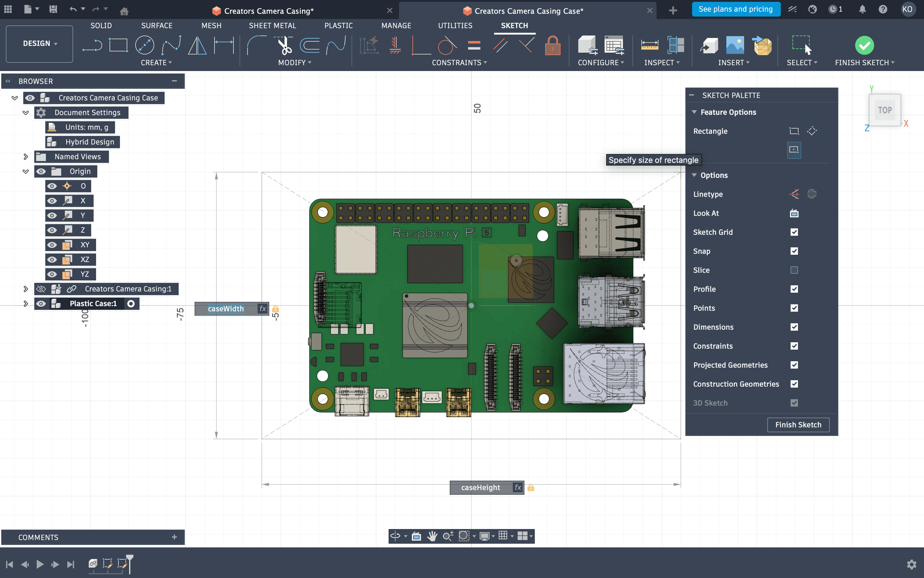Collapse the Origin folder
The image size is (924, 578).
click(26, 171)
